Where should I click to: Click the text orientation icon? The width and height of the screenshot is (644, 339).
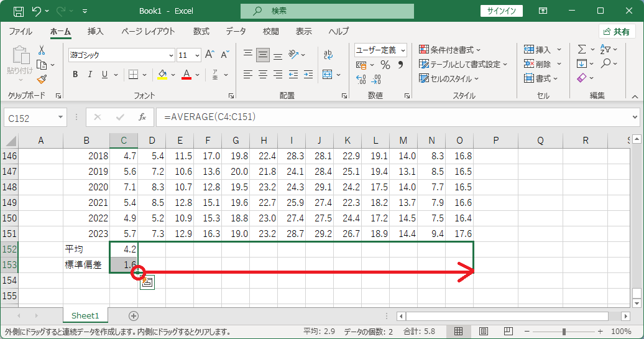pyautogui.click(x=293, y=54)
